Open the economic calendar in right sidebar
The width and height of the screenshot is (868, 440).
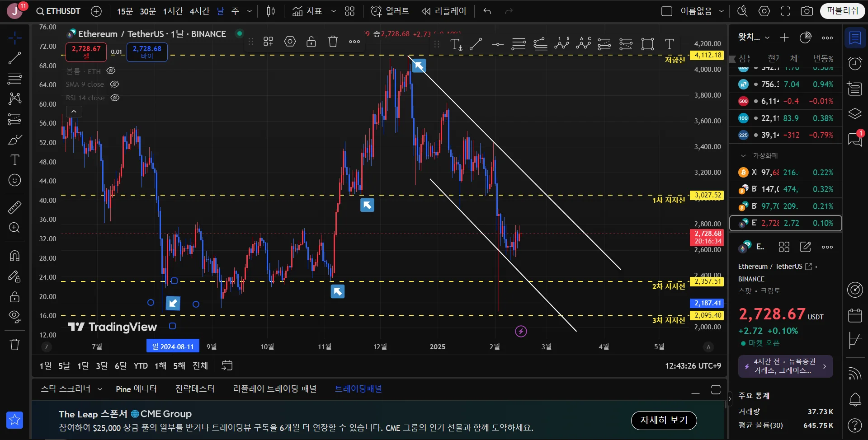[855, 315]
